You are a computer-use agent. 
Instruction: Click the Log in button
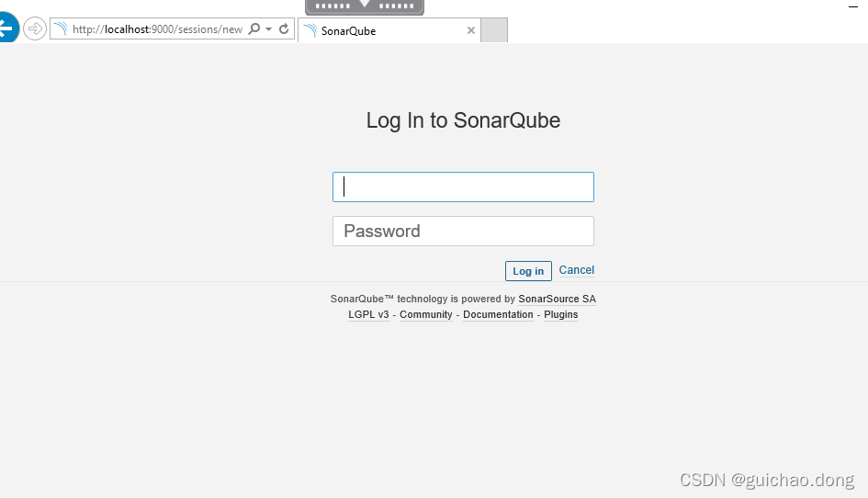[528, 271]
